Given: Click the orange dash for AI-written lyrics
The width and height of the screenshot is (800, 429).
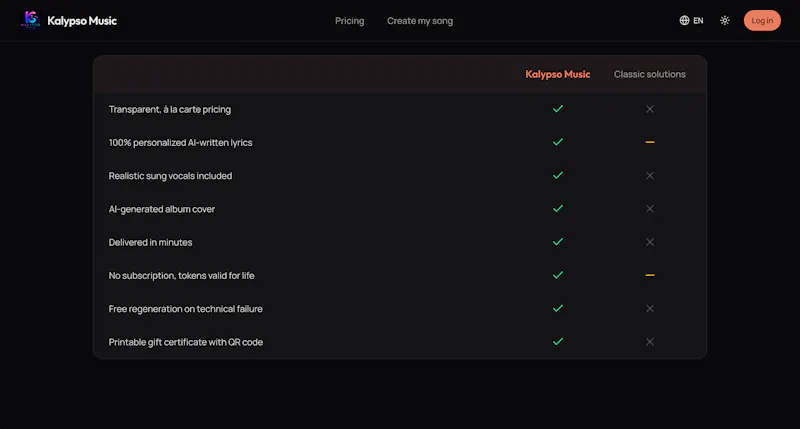Looking at the screenshot, I should 649,142.
